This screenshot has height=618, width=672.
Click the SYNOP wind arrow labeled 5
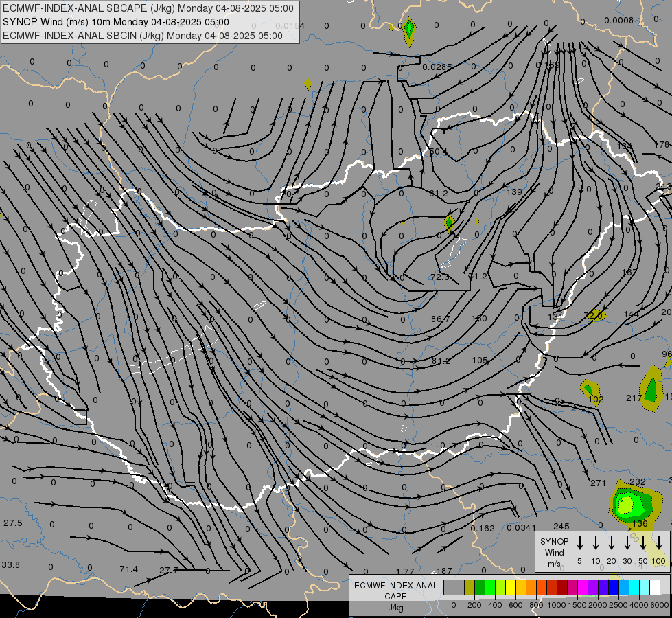(x=579, y=542)
